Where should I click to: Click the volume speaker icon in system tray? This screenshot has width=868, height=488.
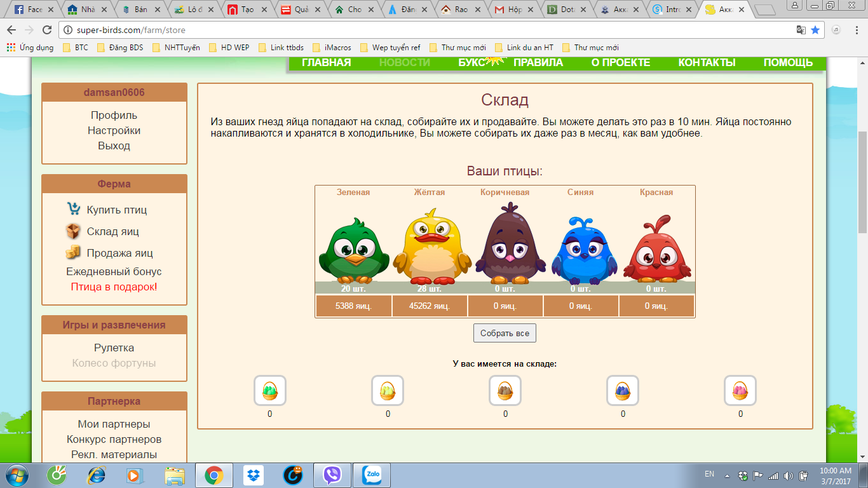pyautogui.click(x=789, y=475)
